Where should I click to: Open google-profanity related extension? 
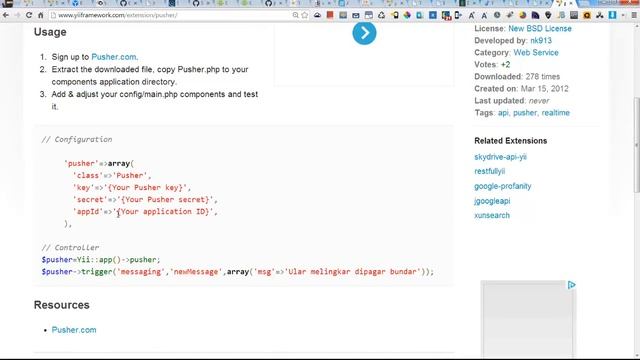[502, 186]
